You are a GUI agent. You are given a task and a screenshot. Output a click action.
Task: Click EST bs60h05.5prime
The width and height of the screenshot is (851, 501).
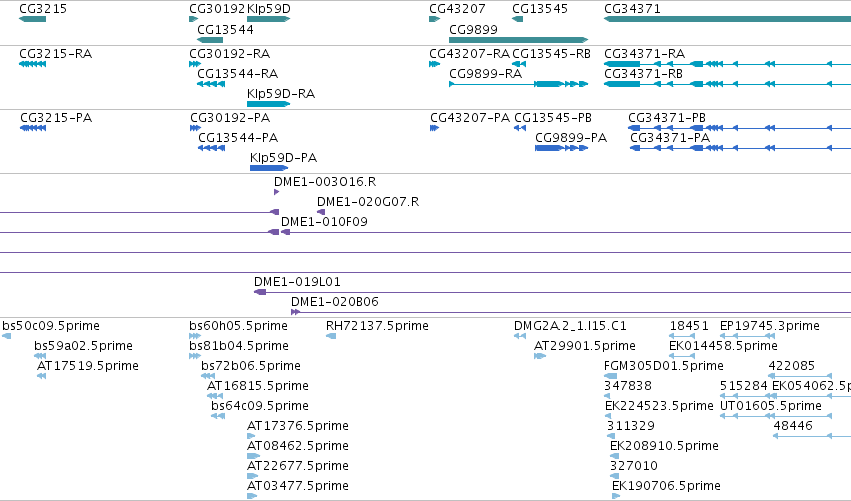pyautogui.click(x=238, y=326)
